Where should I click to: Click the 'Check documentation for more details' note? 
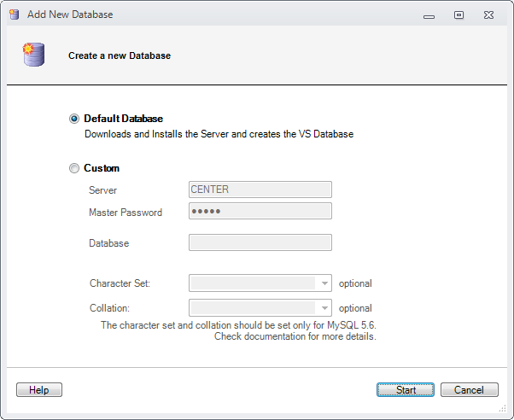295,336
